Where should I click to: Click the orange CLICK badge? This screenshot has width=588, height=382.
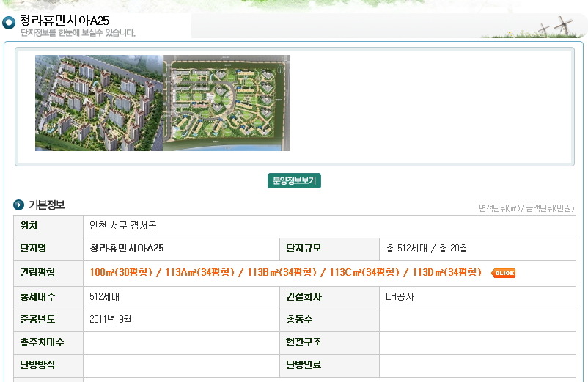[503, 273]
